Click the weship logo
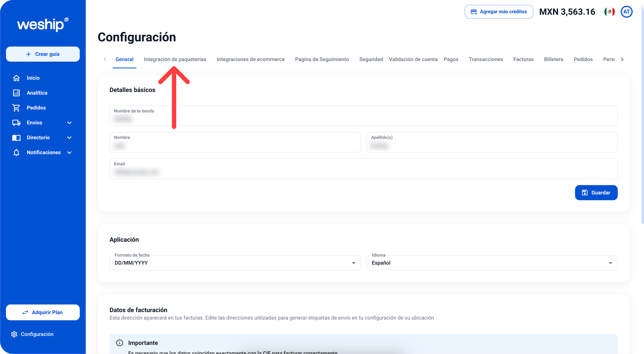The width and height of the screenshot is (644, 354). [x=43, y=24]
